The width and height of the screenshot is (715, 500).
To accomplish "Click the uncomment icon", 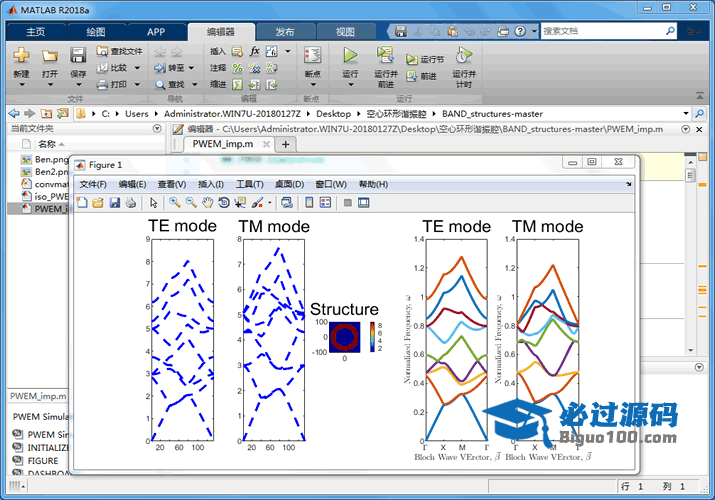I will (x=254, y=68).
